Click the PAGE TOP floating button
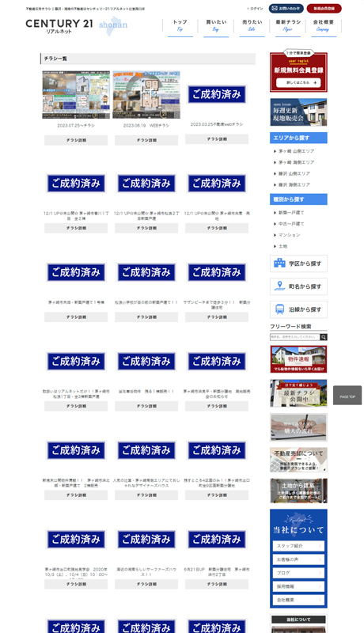 click(347, 396)
